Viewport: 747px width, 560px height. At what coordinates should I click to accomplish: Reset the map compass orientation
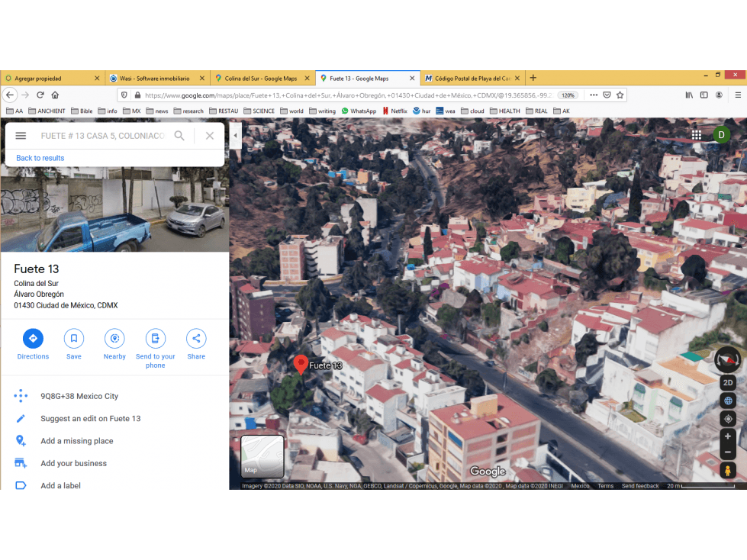click(727, 359)
